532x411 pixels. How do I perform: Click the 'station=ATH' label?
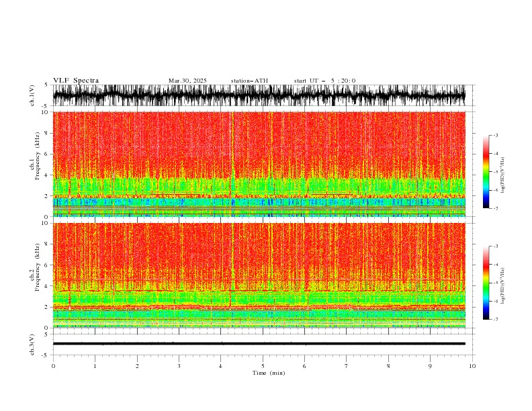(x=249, y=81)
